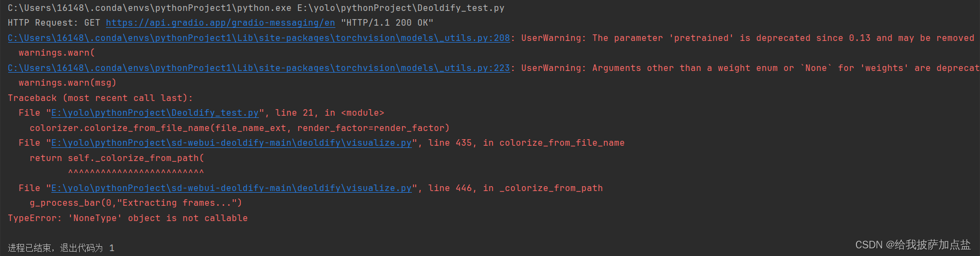Click 'Traceback (most recent call last):' line

click(101, 98)
